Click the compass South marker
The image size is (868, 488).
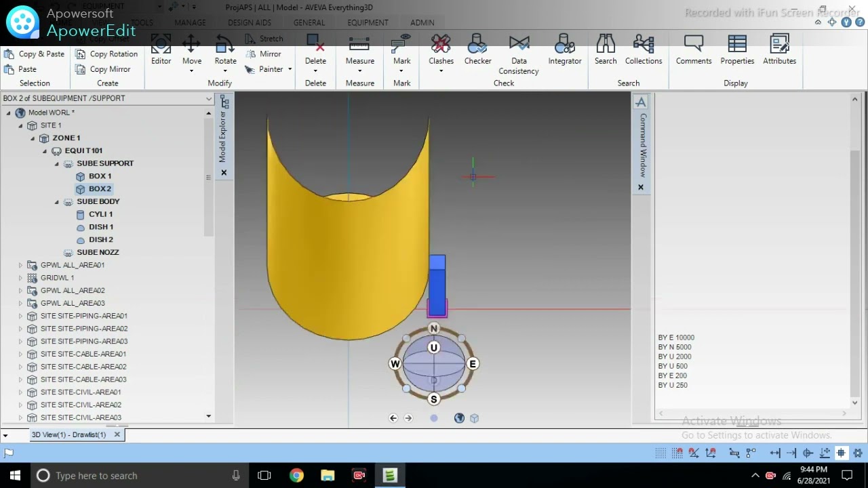pos(434,399)
